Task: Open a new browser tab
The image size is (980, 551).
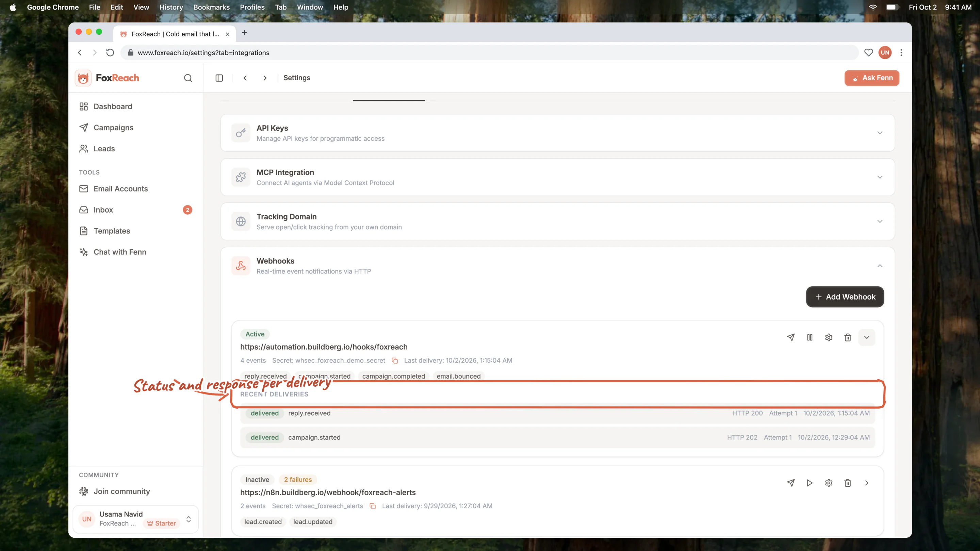Action: tap(245, 33)
